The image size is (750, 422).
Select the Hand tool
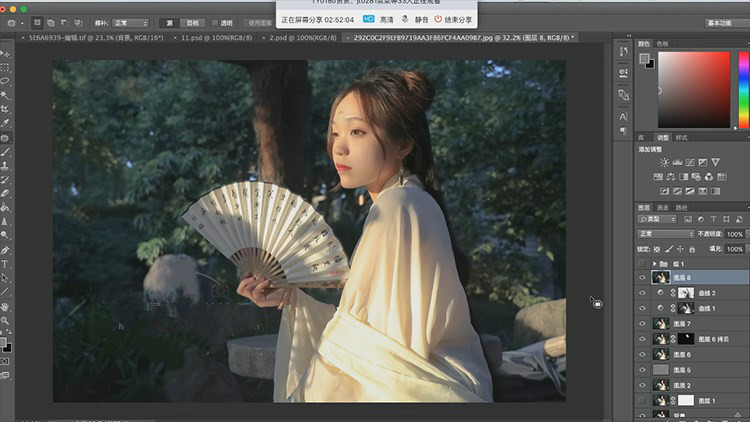click(x=5, y=306)
